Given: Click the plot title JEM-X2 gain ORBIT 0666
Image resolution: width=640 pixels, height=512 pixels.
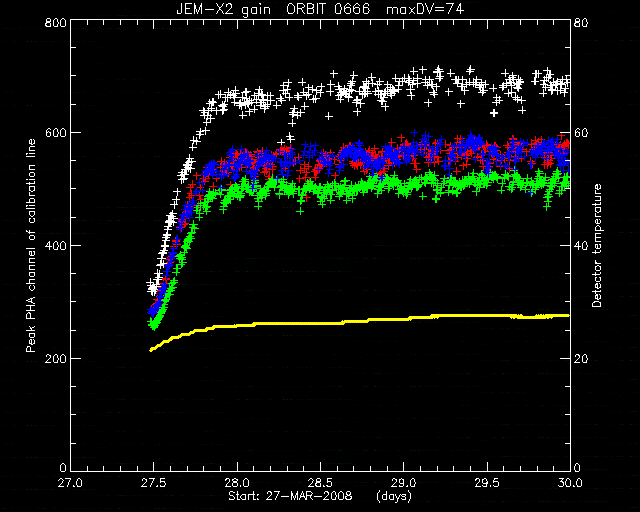Looking at the screenshot, I should tap(273, 9).
